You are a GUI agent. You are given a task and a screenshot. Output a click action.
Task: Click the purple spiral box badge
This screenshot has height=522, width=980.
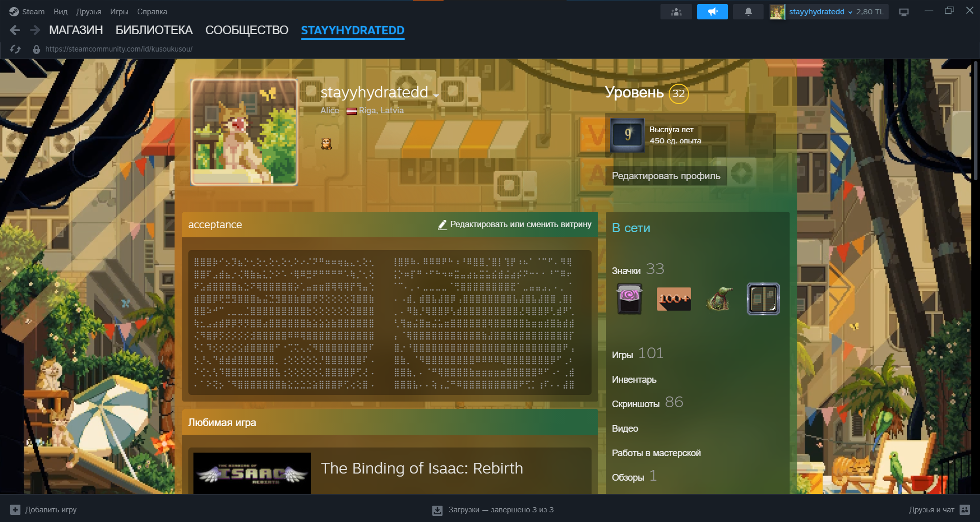(629, 299)
